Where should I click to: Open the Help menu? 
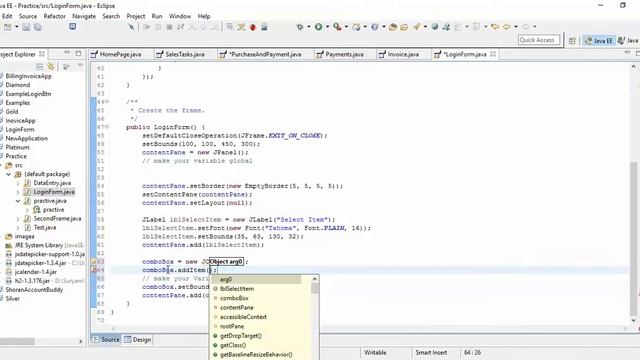[x=204, y=16]
